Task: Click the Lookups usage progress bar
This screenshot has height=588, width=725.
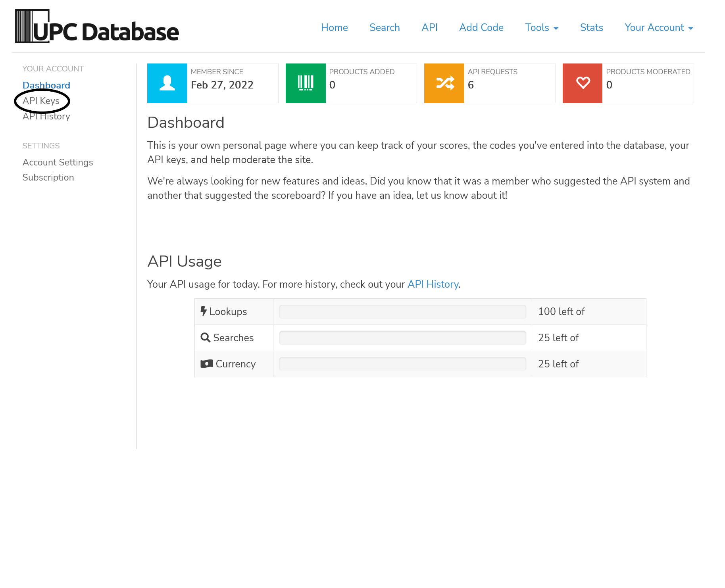Action: 402,311
